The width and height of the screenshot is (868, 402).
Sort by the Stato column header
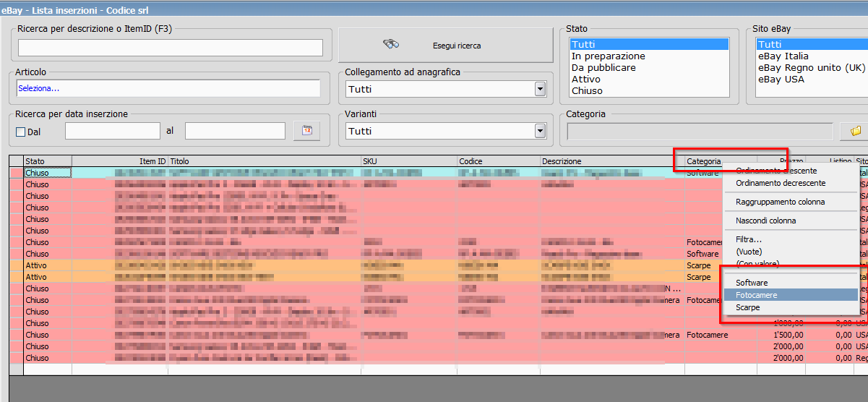pyautogui.click(x=48, y=161)
